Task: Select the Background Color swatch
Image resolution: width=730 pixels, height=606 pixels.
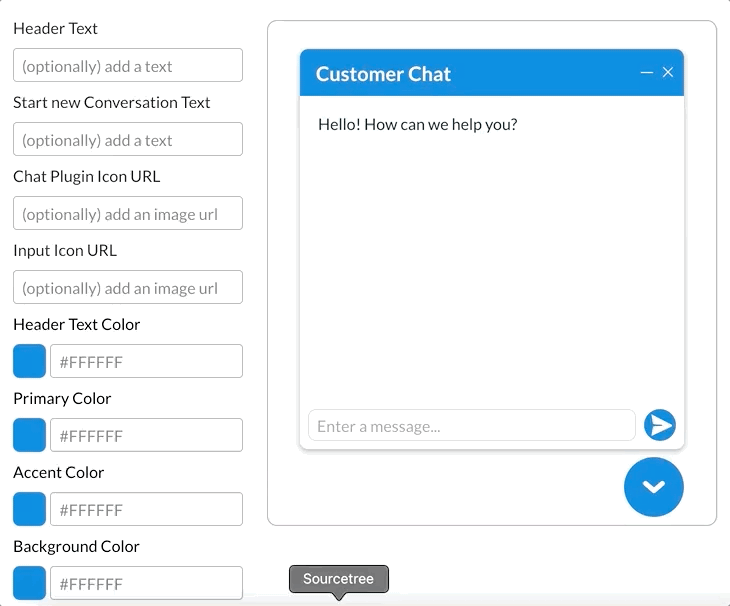Action: pos(29,583)
